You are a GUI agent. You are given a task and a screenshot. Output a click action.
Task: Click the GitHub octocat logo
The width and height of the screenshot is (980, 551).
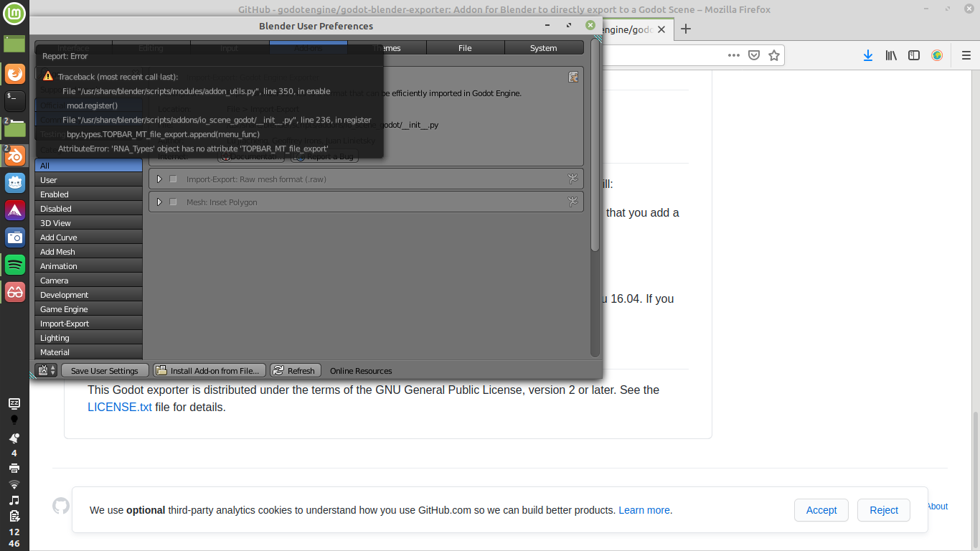(x=60, y=506)
